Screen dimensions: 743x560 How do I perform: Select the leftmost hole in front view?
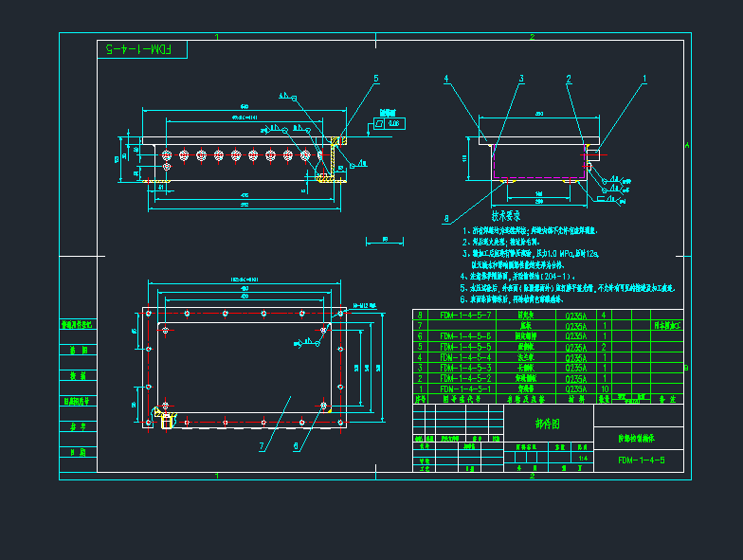pyautogui.click(x=166, y=154)
